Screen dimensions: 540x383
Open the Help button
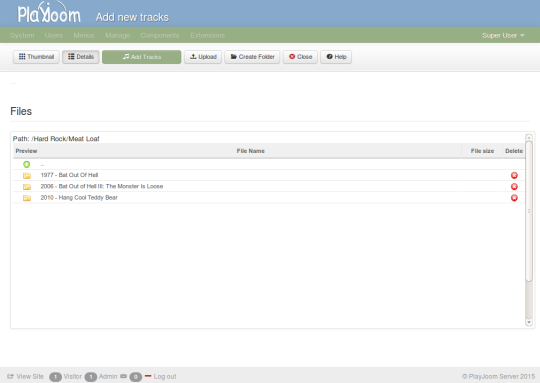pos(336,57)
